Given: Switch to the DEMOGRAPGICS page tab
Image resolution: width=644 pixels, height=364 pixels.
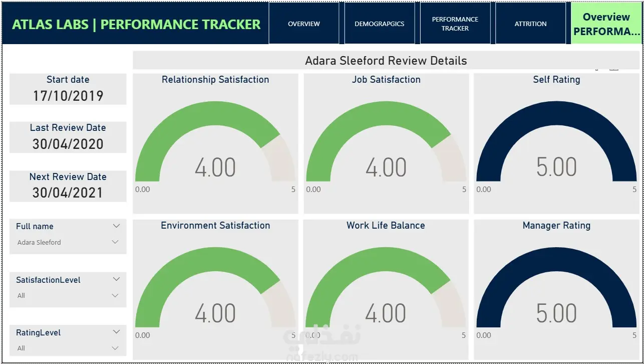Looking at the screenshot, I should (380, 24).
